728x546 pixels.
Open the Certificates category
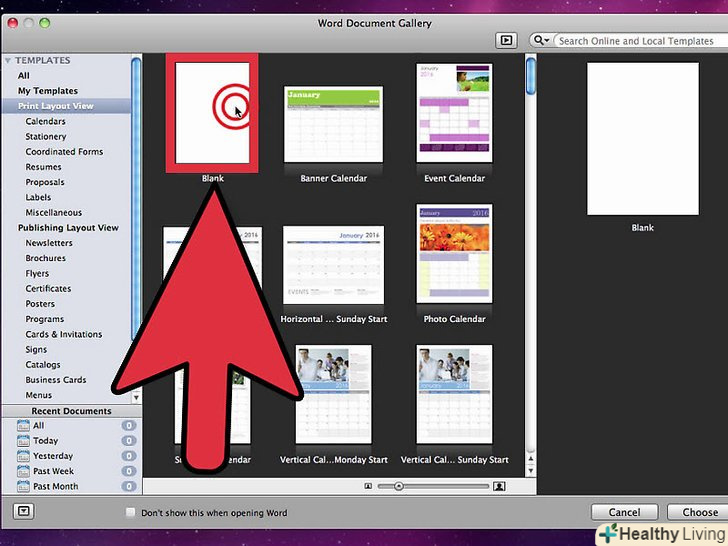48,288
